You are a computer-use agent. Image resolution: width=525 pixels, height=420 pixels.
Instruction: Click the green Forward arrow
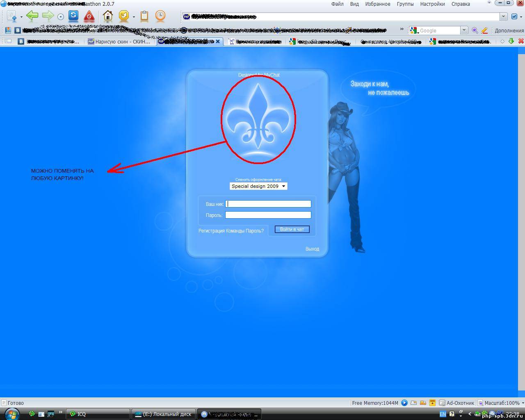[48, 16]
